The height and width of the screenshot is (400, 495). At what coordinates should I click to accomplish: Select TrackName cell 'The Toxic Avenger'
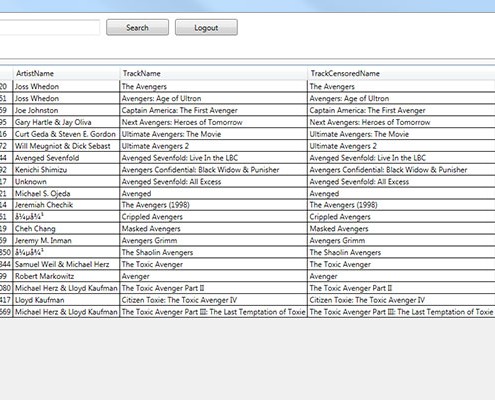(x=213, y=264)
